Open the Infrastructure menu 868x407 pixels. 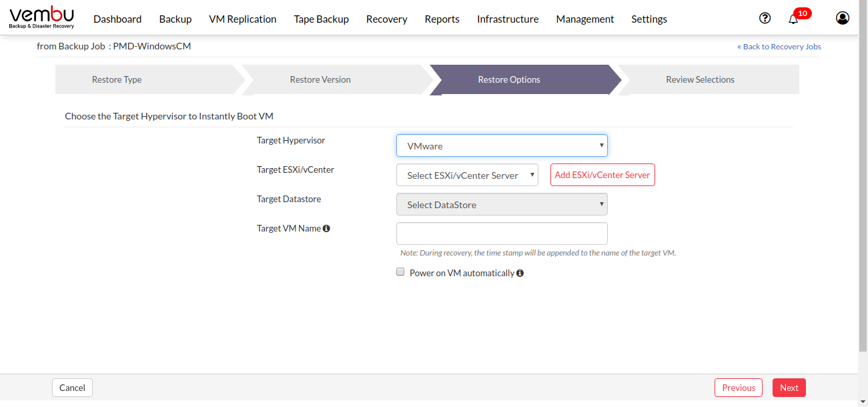(x=508, y=19)
